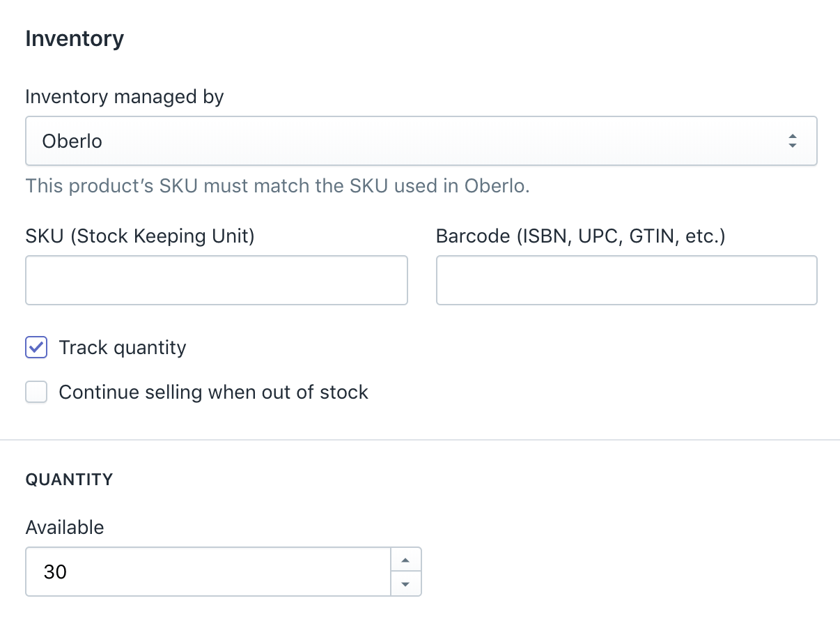The image size is (840, 619).
Task: Select the QUANTITY section header
Action: click(69, 480)
